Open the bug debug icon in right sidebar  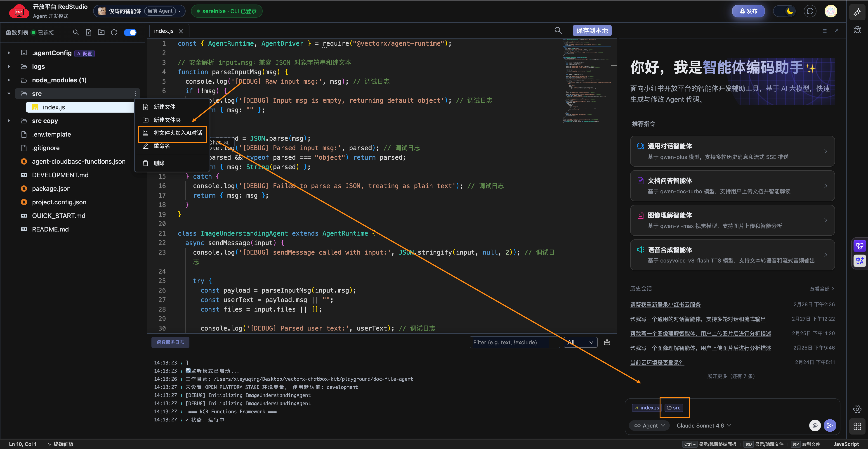(x=857, y=30)
